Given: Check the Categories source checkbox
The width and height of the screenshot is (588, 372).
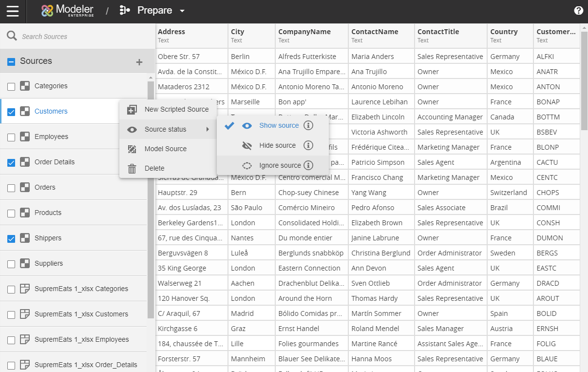Looking at the screenshot, I should tap(11, 86).
